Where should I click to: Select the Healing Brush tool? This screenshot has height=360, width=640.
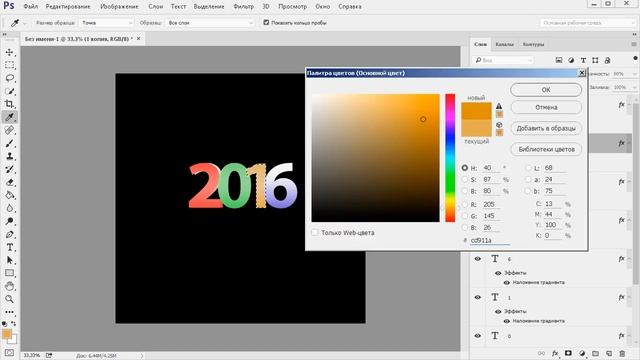click(x=10, y=130)
